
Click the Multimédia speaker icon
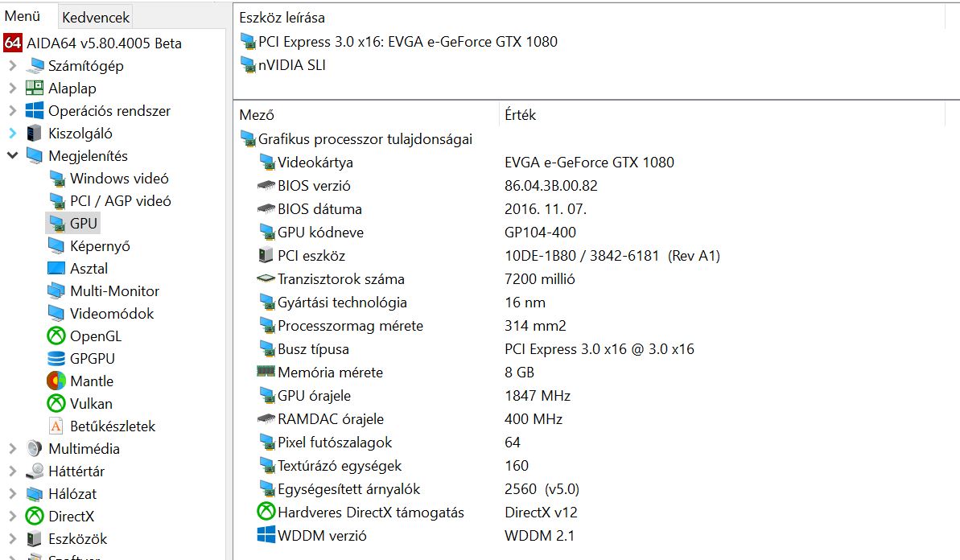(x=35, y=449)
